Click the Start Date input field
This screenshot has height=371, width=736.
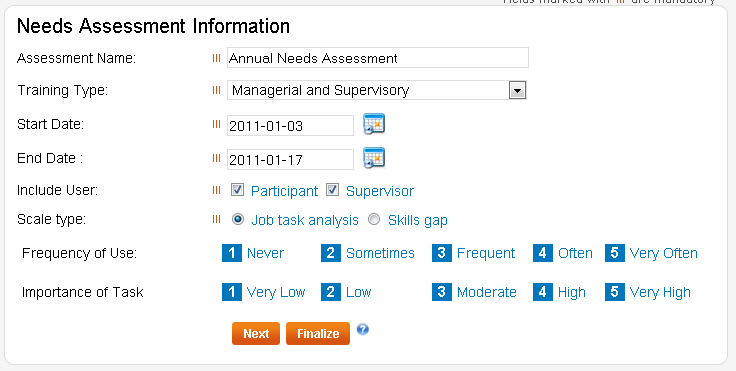[x=290, y=125]
